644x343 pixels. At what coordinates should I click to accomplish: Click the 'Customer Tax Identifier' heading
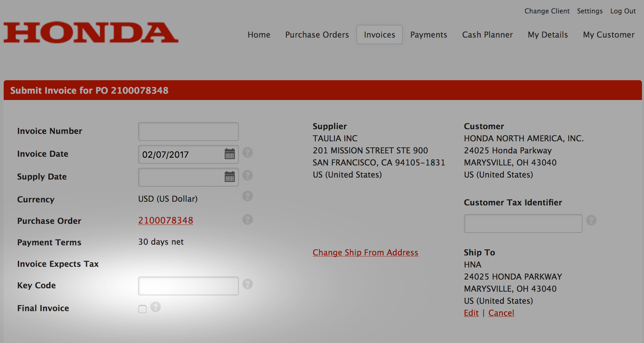(x=513, y=202)
